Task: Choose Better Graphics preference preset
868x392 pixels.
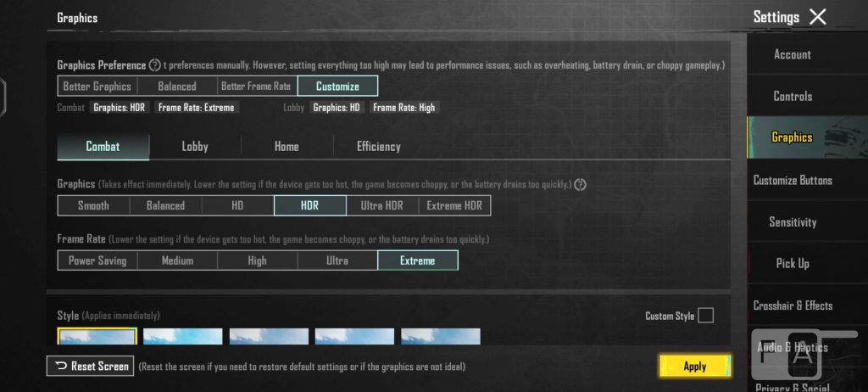Action: click(97, 87)
